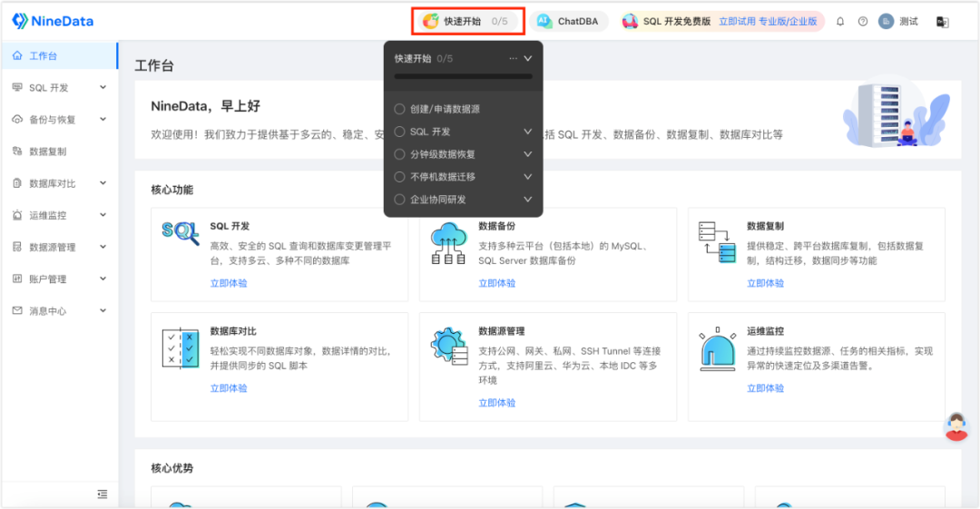Switch language with the translate icon
Viewport: 980px width, 509px height.
943,22
